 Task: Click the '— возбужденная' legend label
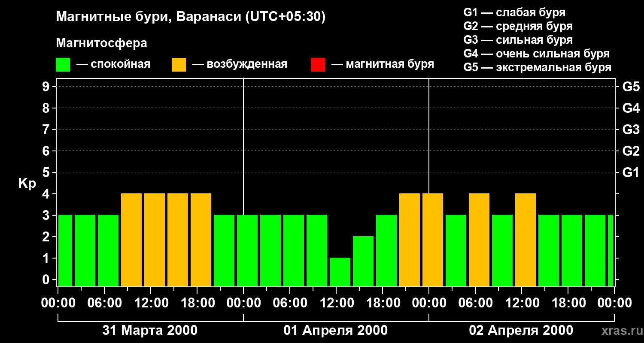pyautogui.click(x=240, y=64)
